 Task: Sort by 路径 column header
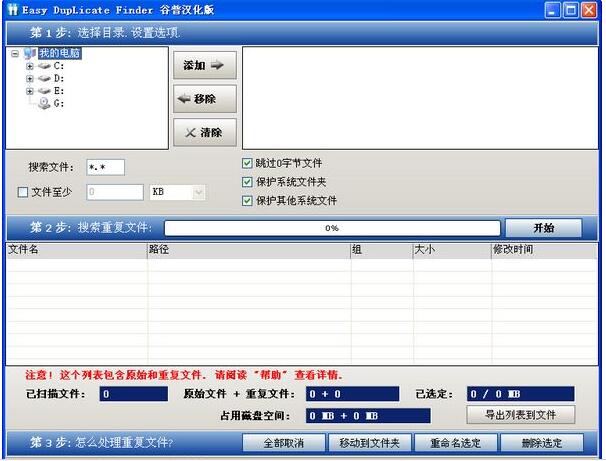249,250
